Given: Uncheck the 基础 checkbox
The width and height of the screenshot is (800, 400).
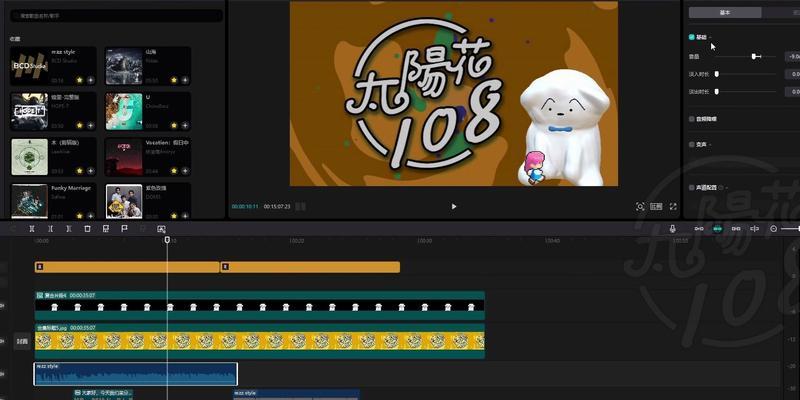Looking at the screenshot, I should click(x=691, y=37).
